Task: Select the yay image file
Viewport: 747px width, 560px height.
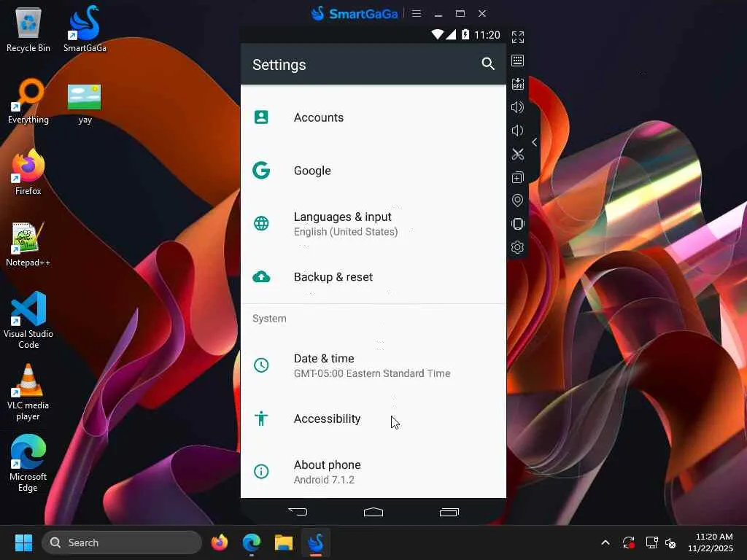Action: (x=85, y=103)
